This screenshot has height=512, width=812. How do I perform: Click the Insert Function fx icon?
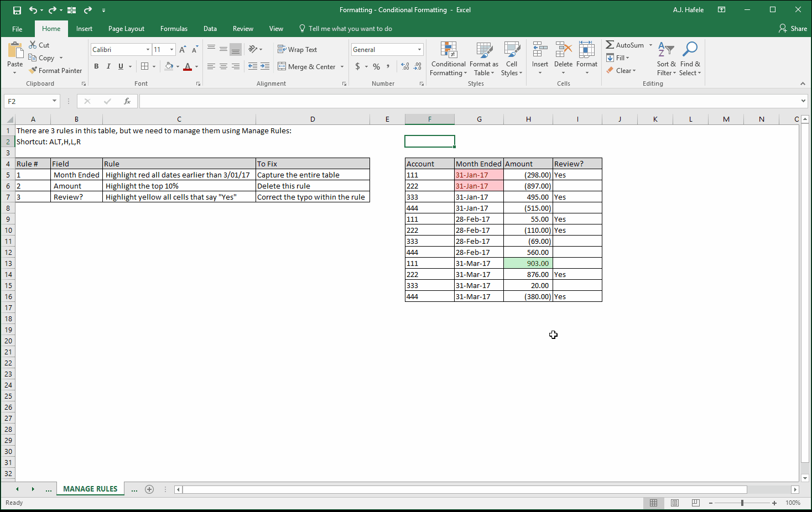pos(127,101)
